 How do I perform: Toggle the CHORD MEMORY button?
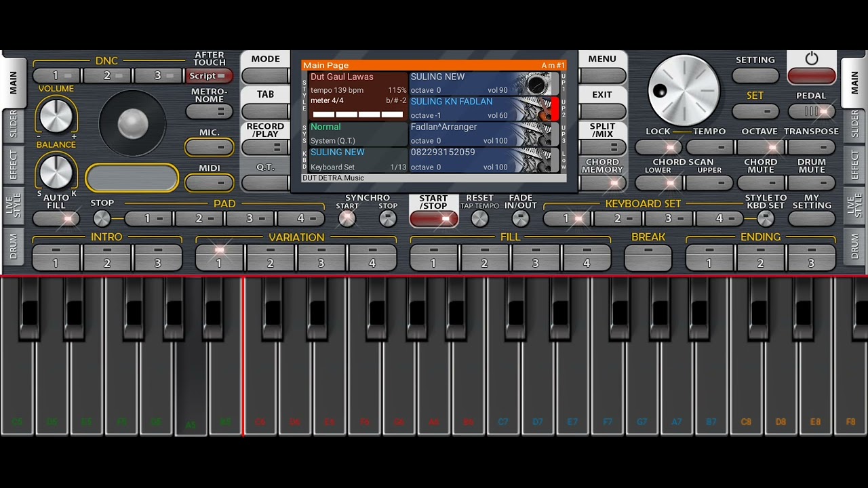[x=602, y=183]
